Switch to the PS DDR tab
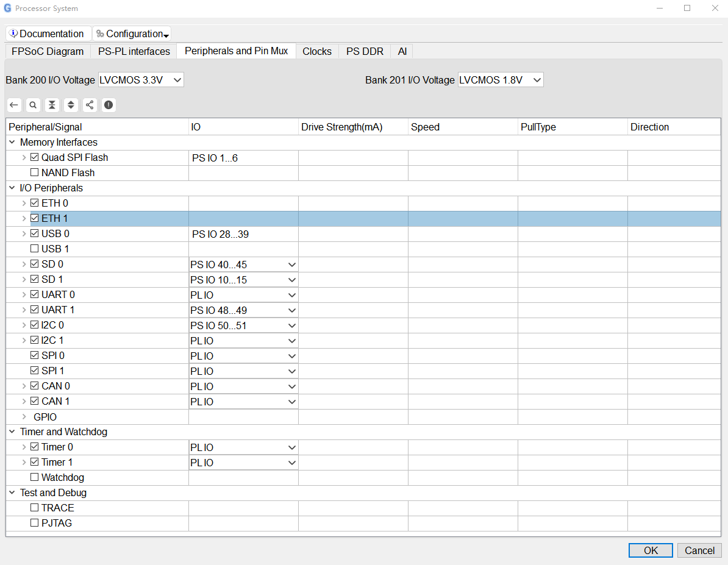Image resolution: width=728 pixels, height=565 pixels. pos(365,52)
